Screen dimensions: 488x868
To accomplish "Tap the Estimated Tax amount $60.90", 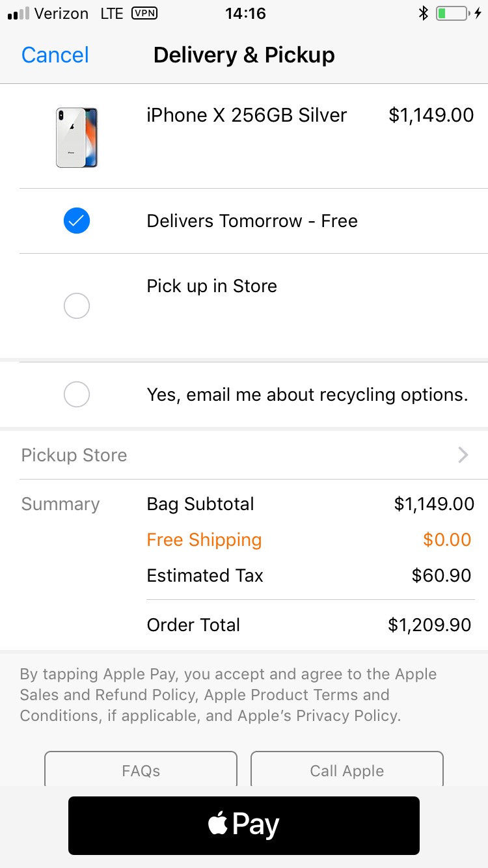I will tap(441, 575).
